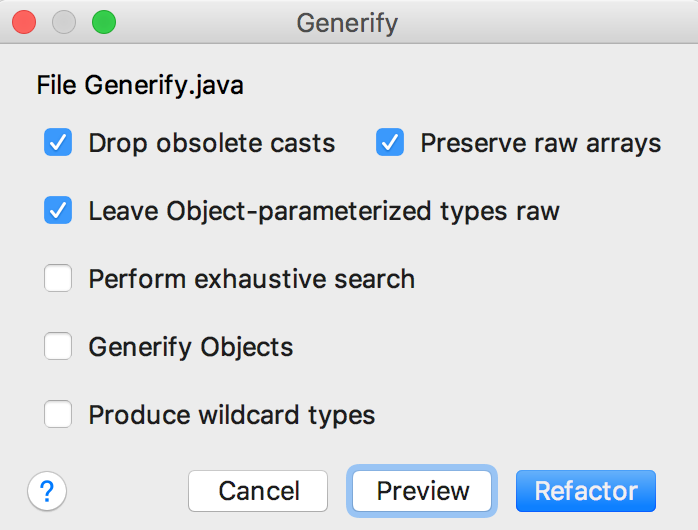Viewport: 698px width, 530px height.
Task: Select the Perform exhaustive search label
Action: pyautogui.click(x=252, y=279)
